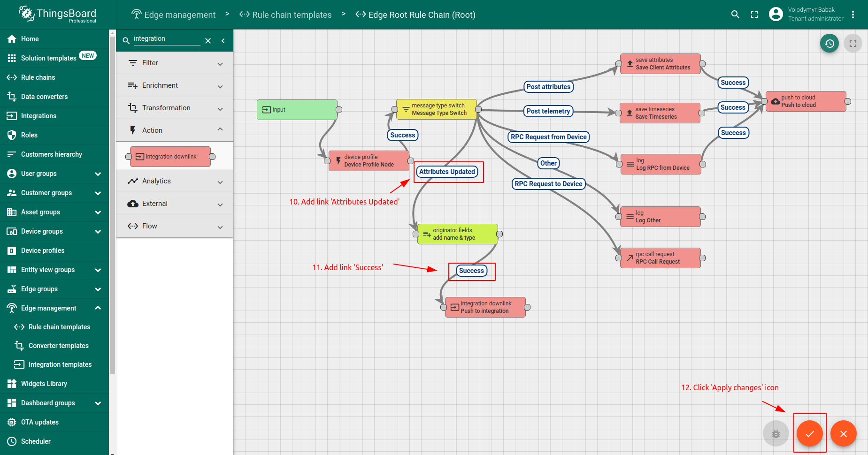Expand Dashboard groups chevron
The height and width of the screenshot is (455, 868).
(98, 403)
